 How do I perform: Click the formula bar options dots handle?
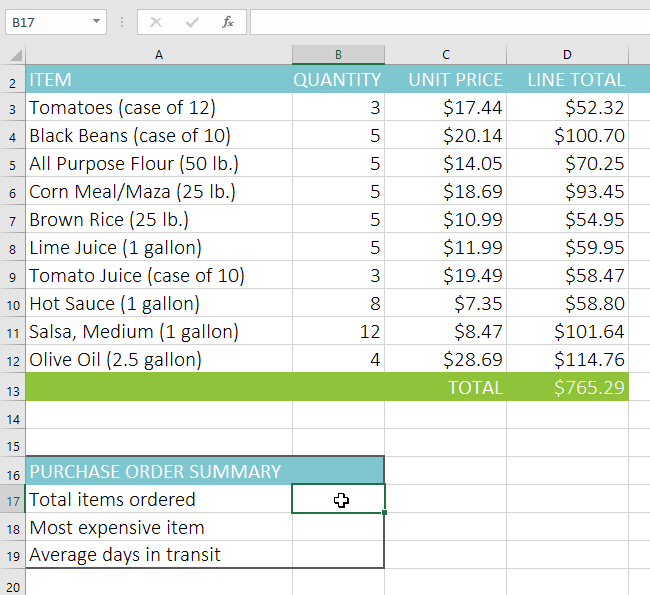[122, 21]
